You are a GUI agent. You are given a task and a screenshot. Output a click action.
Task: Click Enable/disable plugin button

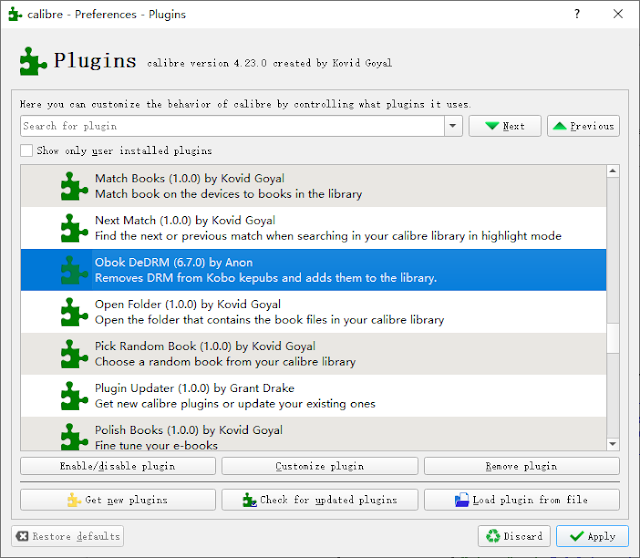pos(118,466)
